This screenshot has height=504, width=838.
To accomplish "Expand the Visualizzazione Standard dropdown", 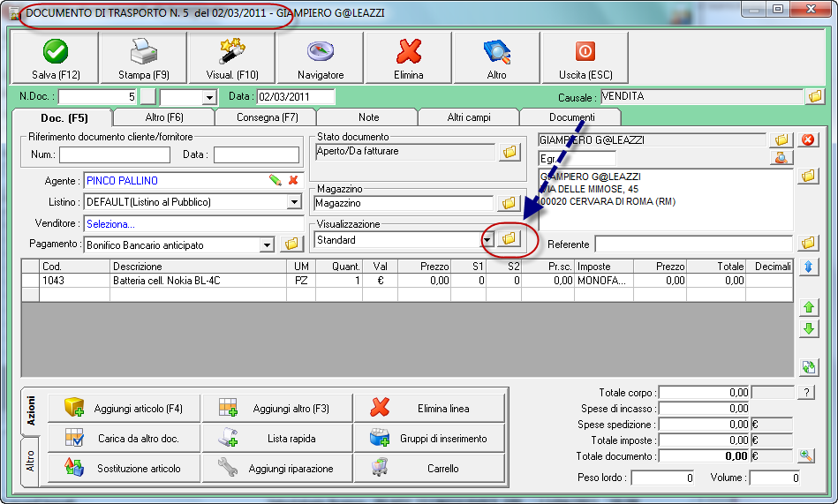I will click(487, 240).
